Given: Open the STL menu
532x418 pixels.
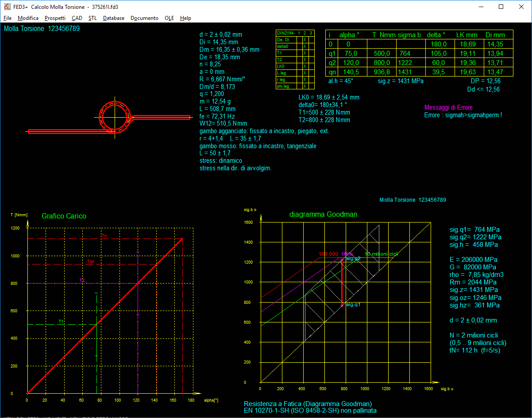Looking at the screenshot, I should pos(93,18).
